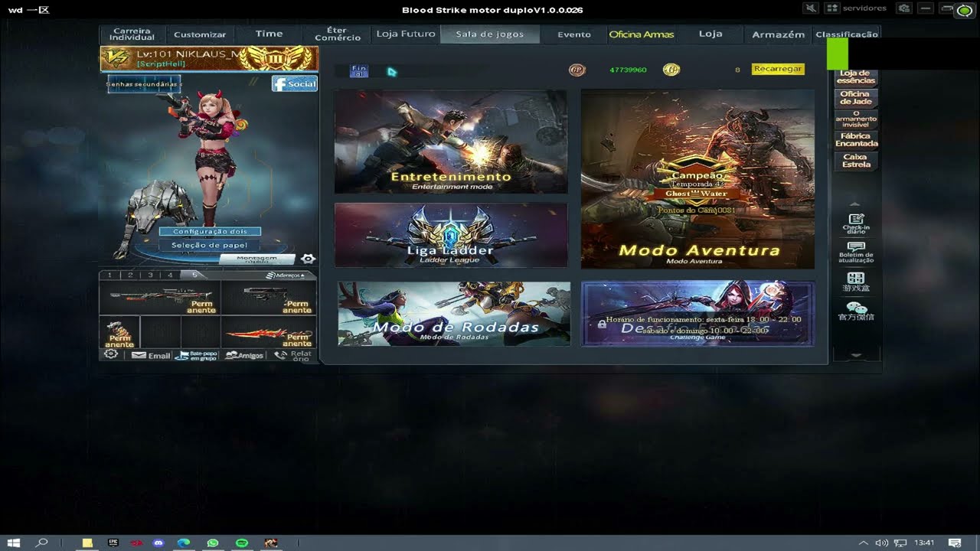Open Caixa Estrela
Screen dimensions: 980x551
(856, 161)
